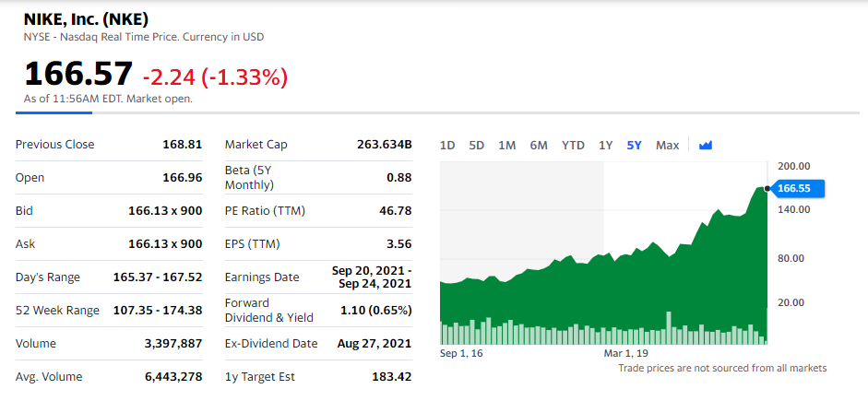Click the tallest volume bar in the chart
The width and height of the screenshot is (868, 401).
click(x=669, y=328)
